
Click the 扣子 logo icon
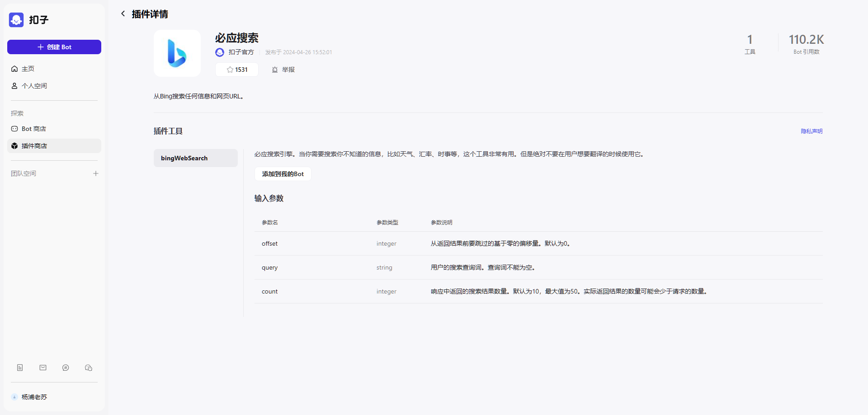pos(16,20)
